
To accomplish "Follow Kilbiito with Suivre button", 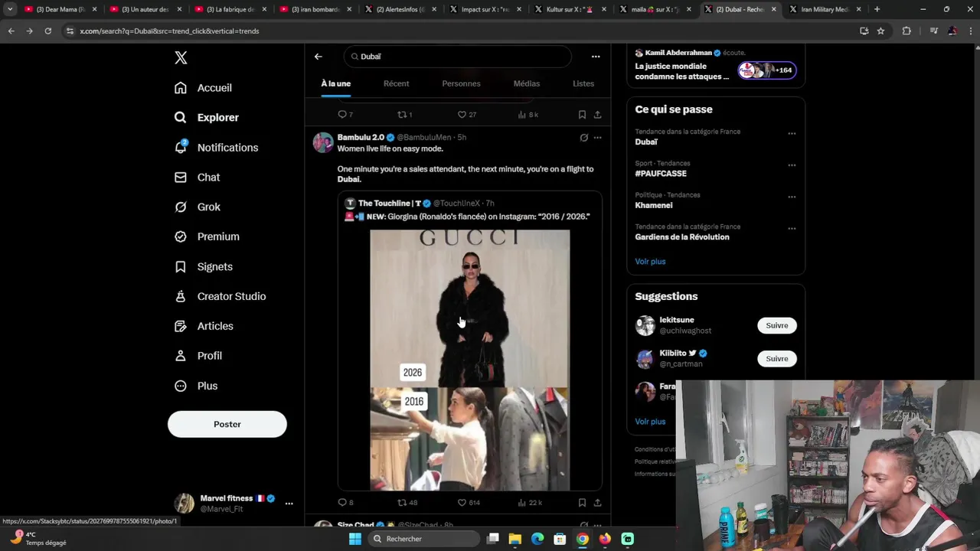I will (x=777, y=358).
